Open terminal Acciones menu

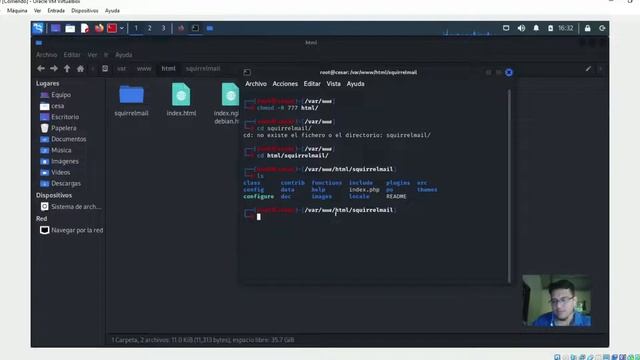(x=285, y=84)
